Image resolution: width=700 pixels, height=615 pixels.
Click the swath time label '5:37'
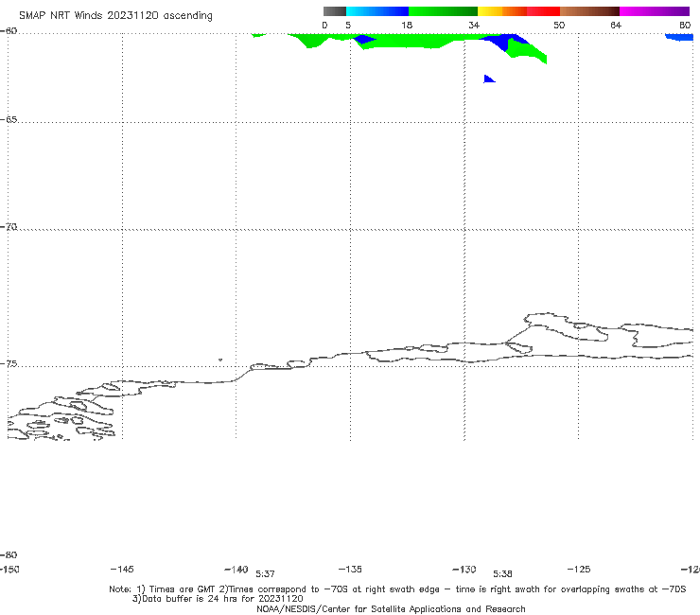[265, 574]
